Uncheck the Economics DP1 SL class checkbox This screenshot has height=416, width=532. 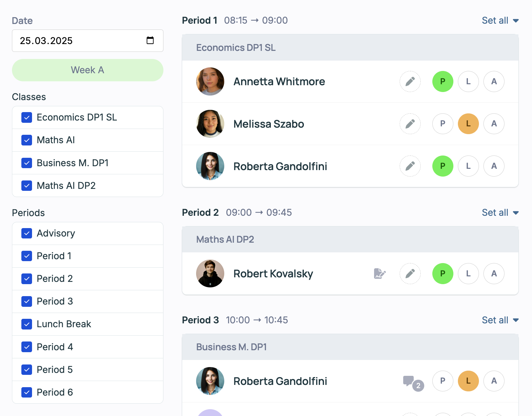[x=27, y=117]
